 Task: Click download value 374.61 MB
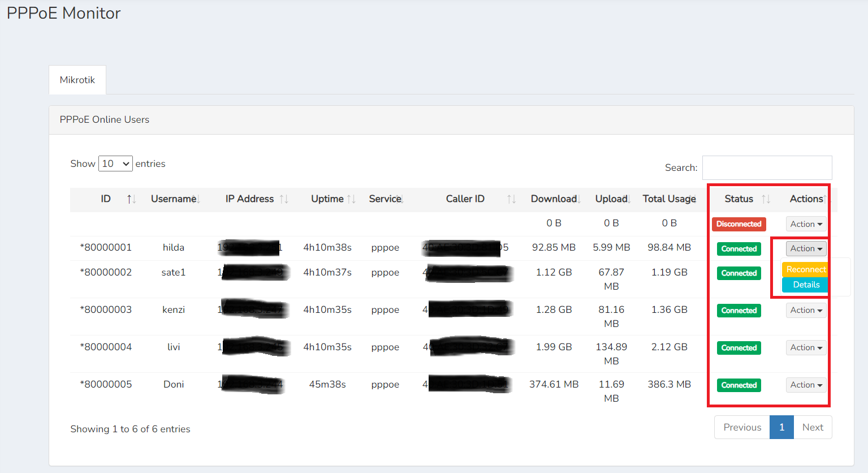click(554, 384)
